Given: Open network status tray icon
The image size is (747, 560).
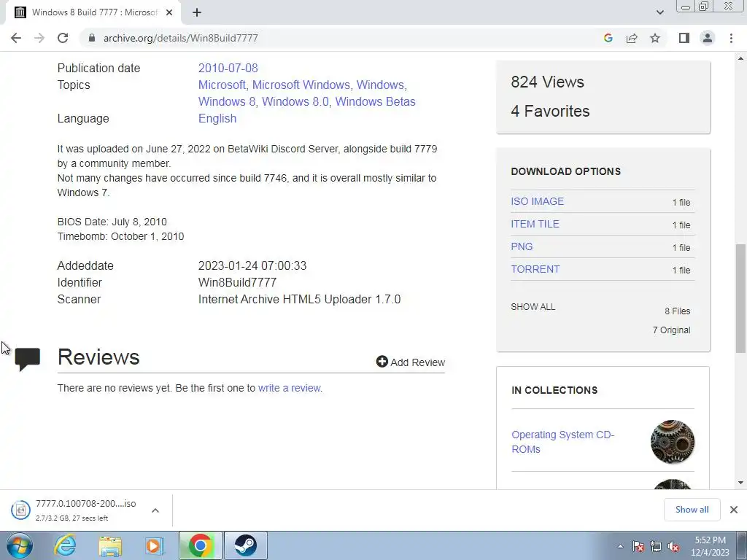Looking at the screenshot, I should tap(656, 546).
